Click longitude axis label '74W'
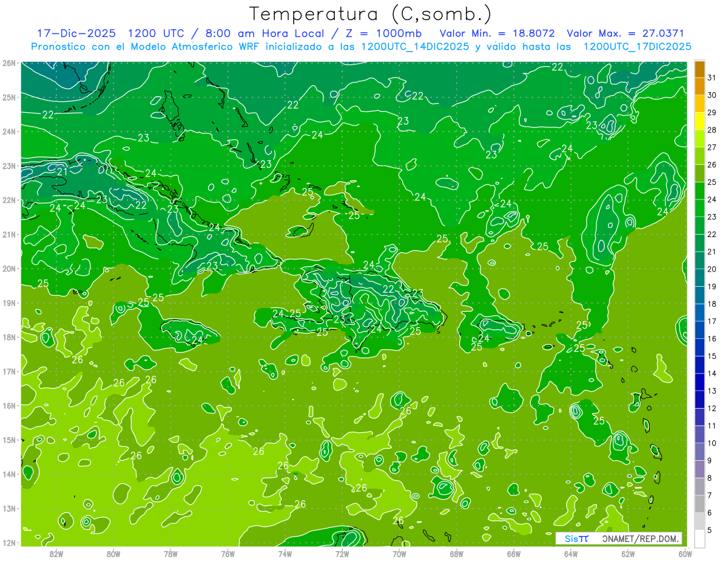 (285, 554)
